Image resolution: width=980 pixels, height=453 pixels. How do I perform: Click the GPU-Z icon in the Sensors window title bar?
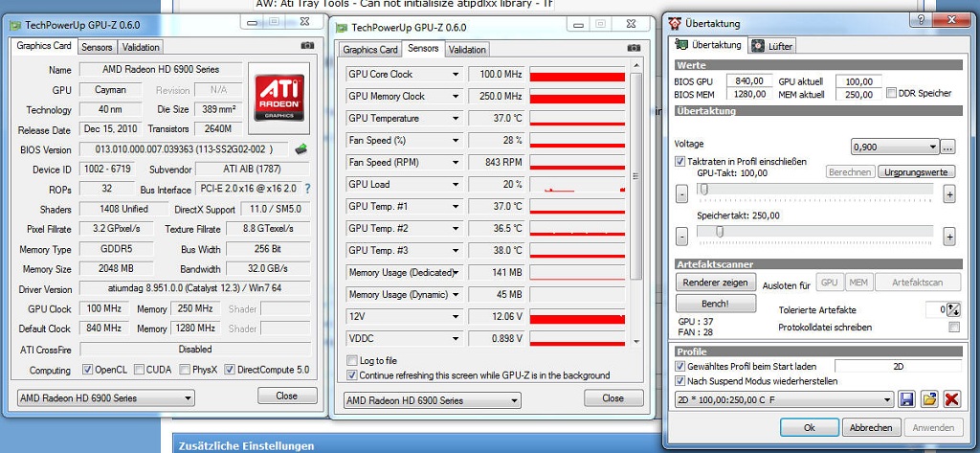coord(342,28)
